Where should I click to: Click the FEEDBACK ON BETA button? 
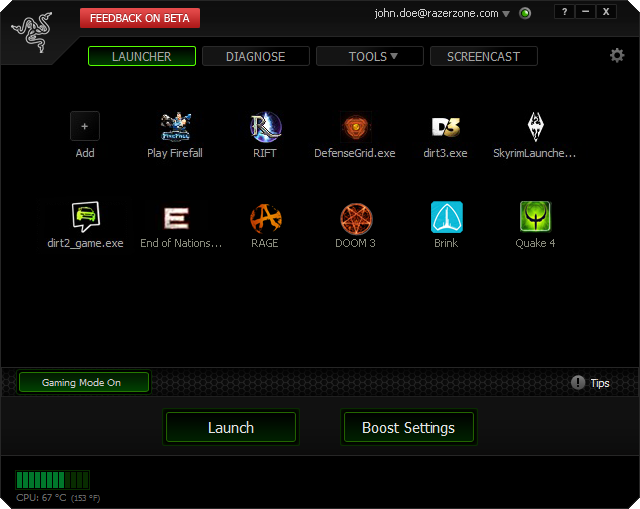click(140, 18)
